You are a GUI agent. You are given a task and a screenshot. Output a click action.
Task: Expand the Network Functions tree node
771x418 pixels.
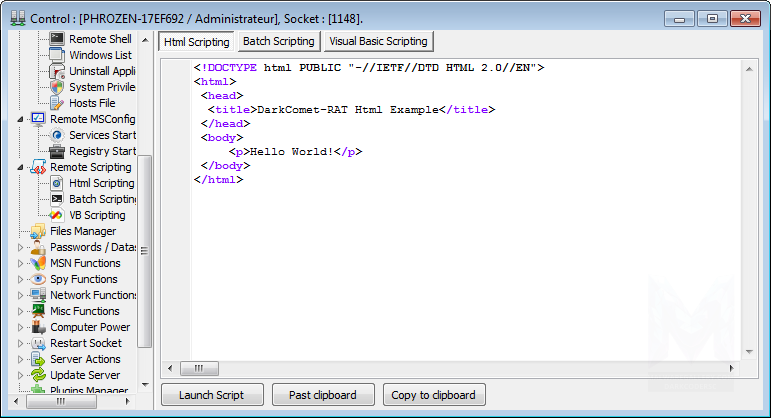22,295
